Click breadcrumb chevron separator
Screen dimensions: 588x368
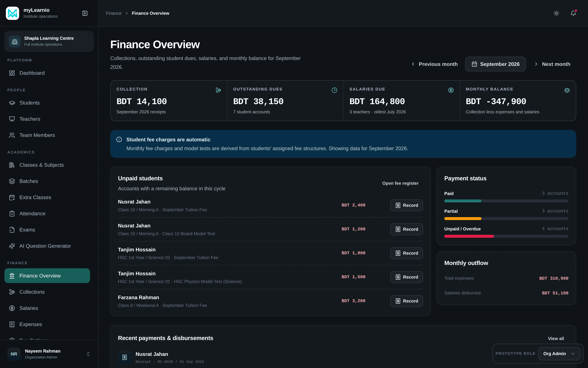click(127, 13)
